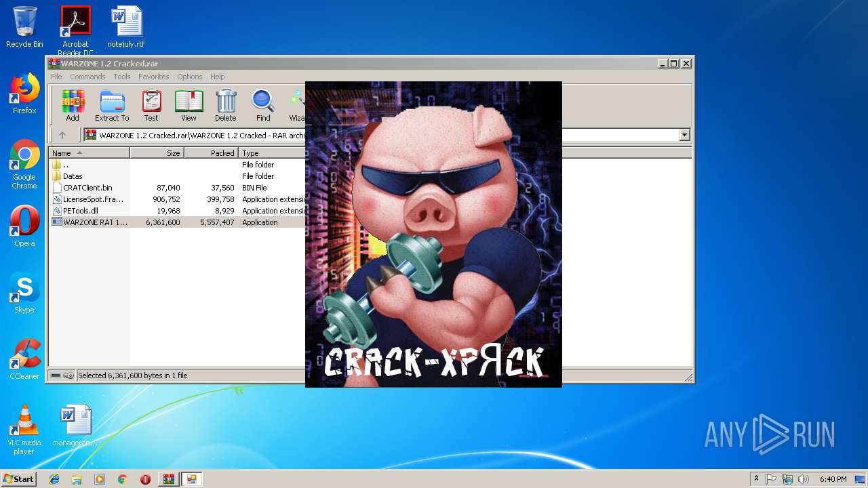868x488 pixels.
Task: Click the Delete trash can icon
Action: coord(226,105)
